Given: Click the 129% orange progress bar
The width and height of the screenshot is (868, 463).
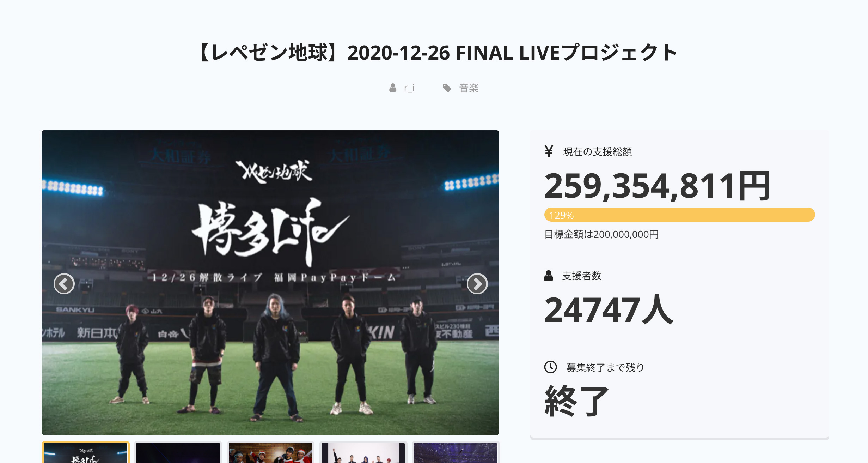Looking at the screenshot, I should point(679,215).
